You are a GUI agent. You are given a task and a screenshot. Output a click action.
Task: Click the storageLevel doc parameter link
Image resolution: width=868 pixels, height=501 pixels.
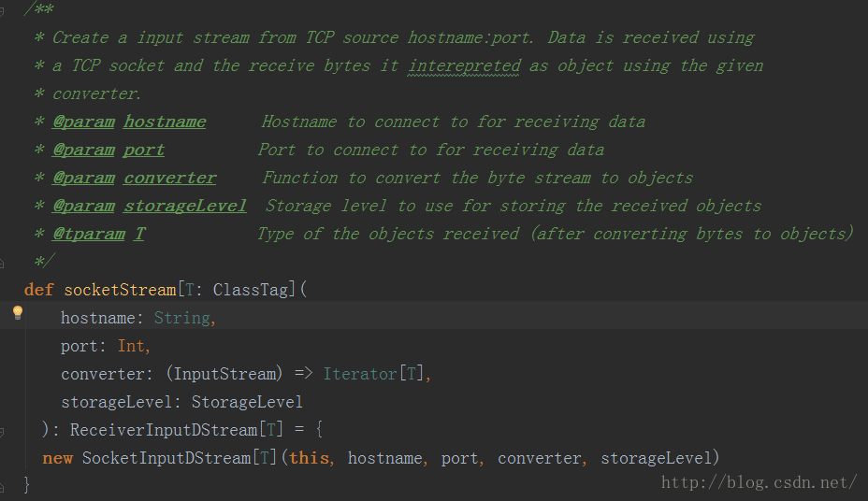click(x=185, y=206)
